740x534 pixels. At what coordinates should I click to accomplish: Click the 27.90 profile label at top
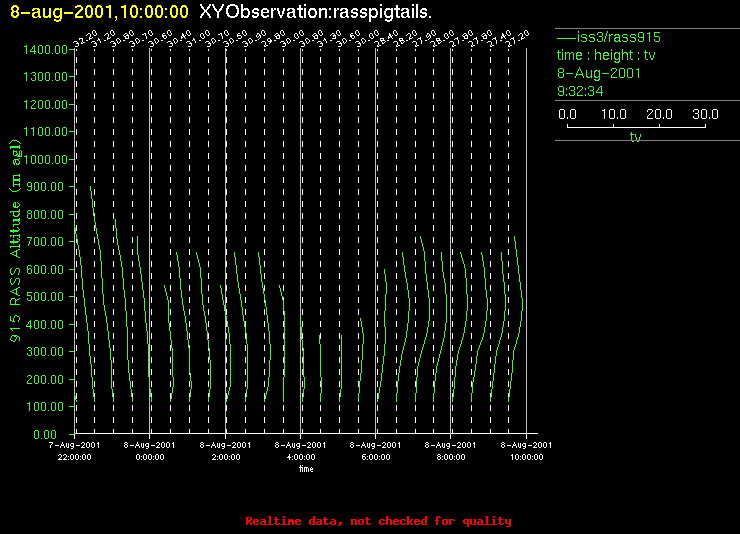[425, 38]
